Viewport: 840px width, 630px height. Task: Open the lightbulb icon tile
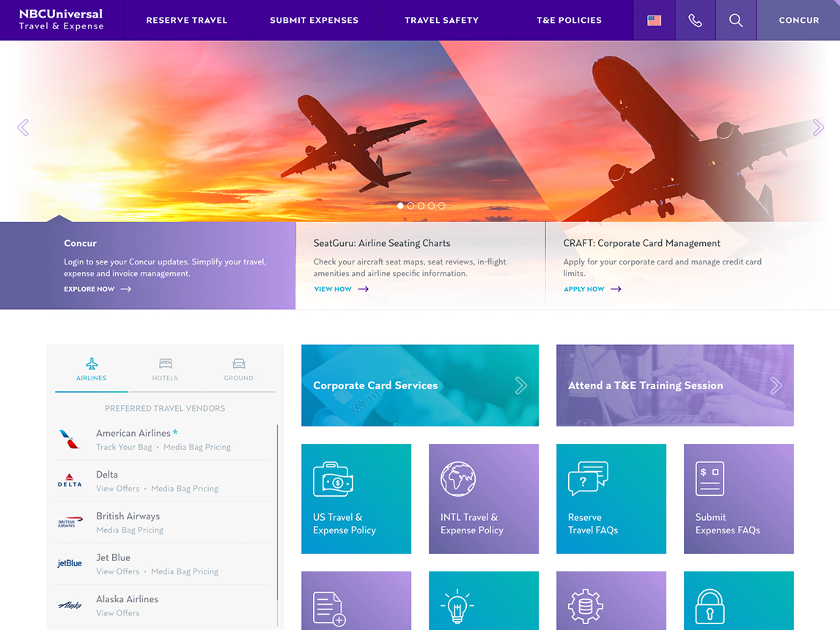(x=484, y=601)
